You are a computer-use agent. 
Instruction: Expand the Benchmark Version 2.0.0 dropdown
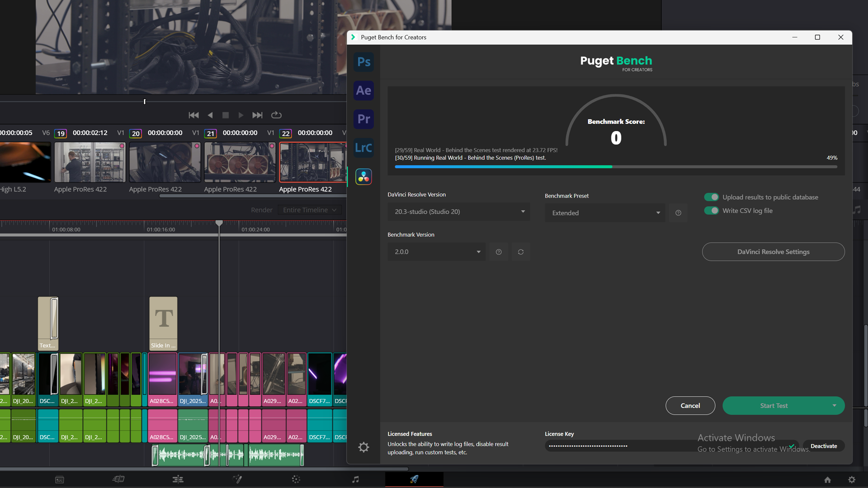coord(436,252)
